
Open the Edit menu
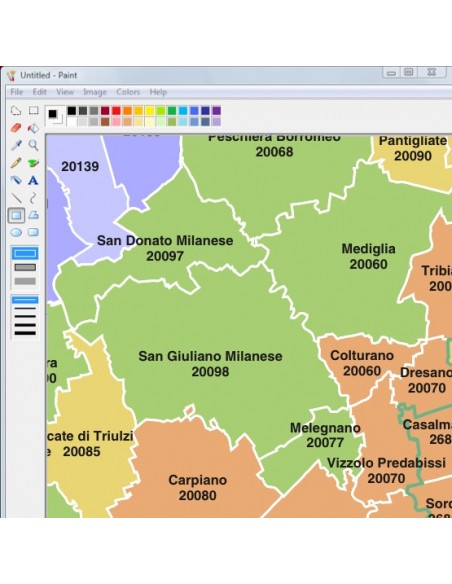(x=39, y=92)
